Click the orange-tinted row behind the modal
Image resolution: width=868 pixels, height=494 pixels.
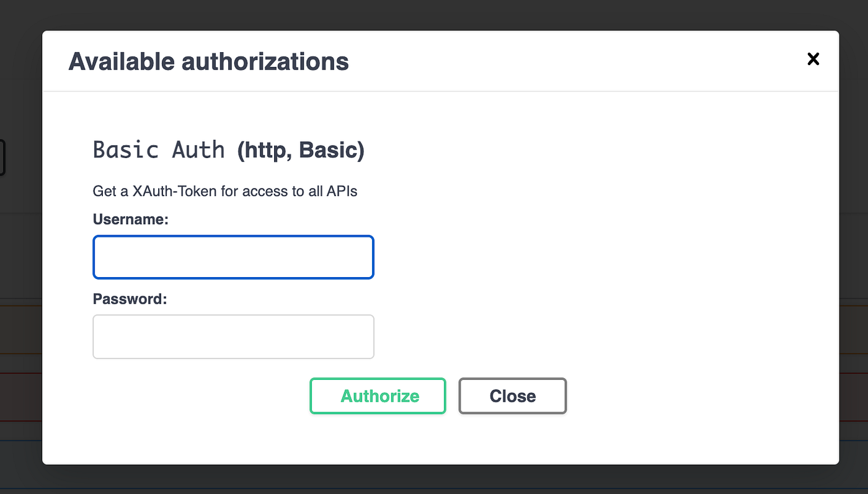(20, 329)
